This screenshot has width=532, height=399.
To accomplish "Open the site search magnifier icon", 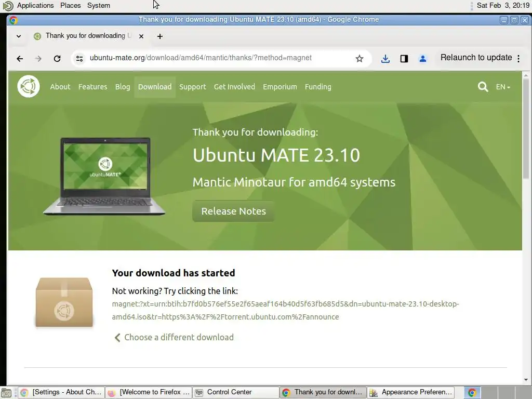I will tap(483, 87).
